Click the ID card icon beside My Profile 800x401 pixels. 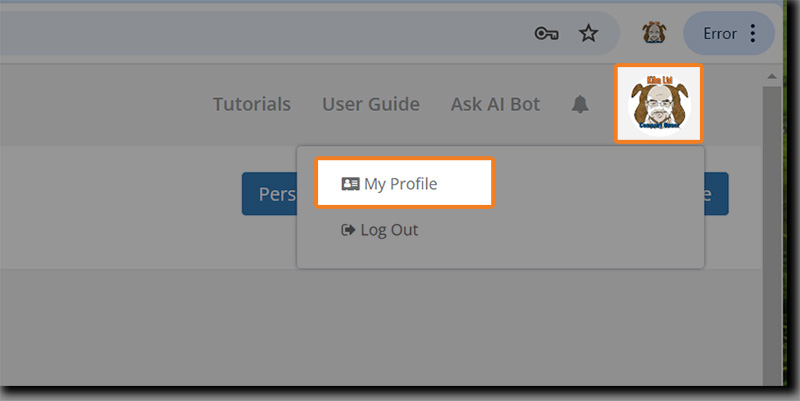(x=350, y=184)
